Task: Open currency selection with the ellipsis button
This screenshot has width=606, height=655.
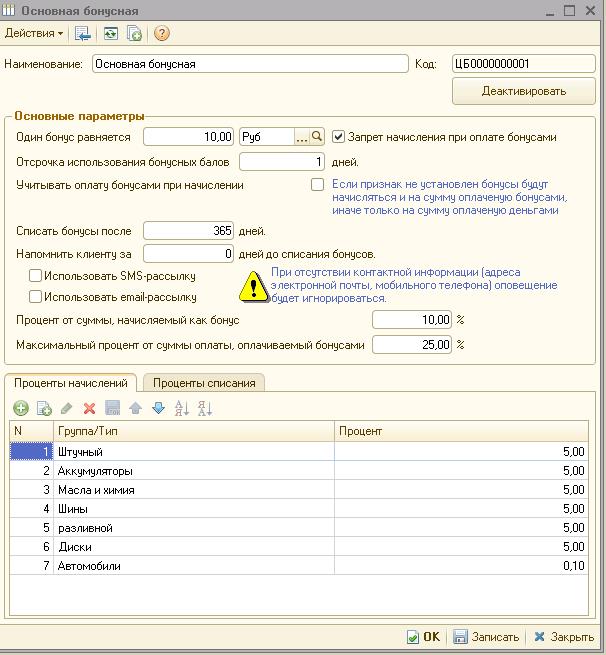Action: click(302, 137)
